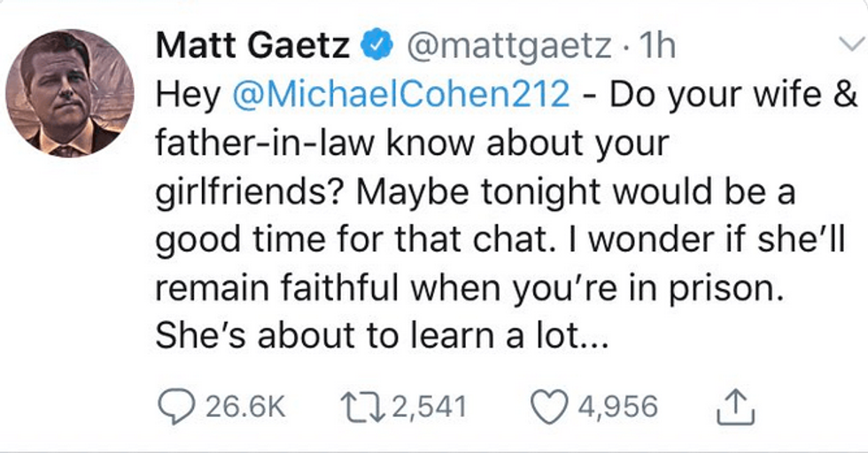Click the text "She's about to learn a lot..."

click(381, 333)
